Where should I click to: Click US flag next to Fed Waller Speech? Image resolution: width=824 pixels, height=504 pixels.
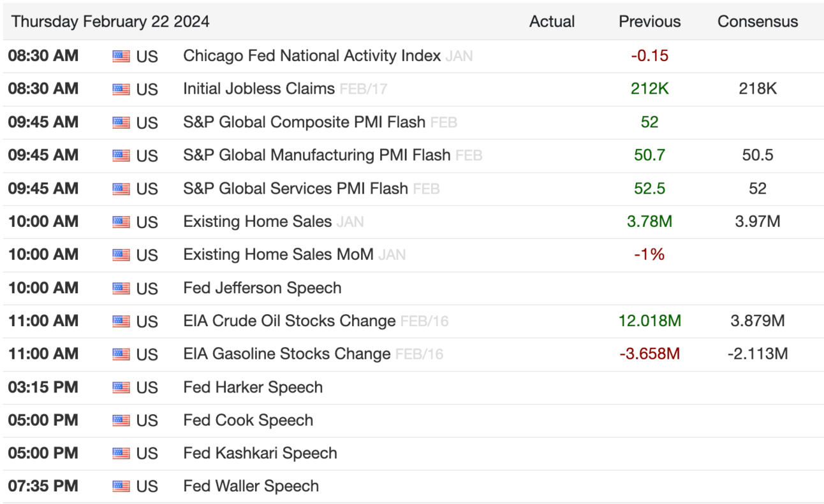121,487
